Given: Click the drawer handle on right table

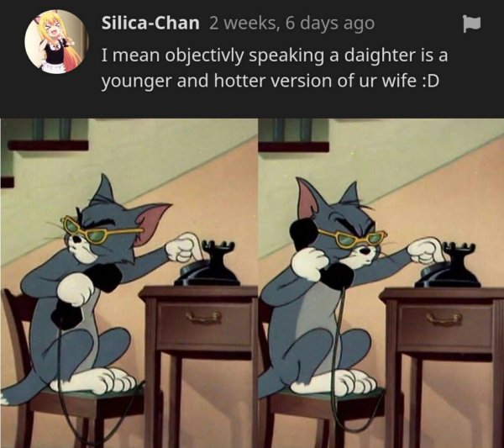Looking at the screenshot, I should (444, 319).
